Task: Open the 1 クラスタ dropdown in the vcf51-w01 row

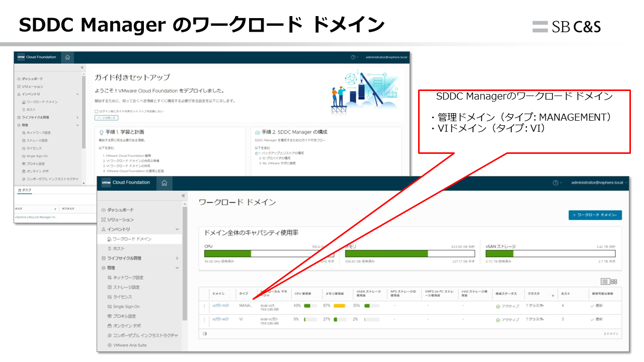Action: click(536, 319)
